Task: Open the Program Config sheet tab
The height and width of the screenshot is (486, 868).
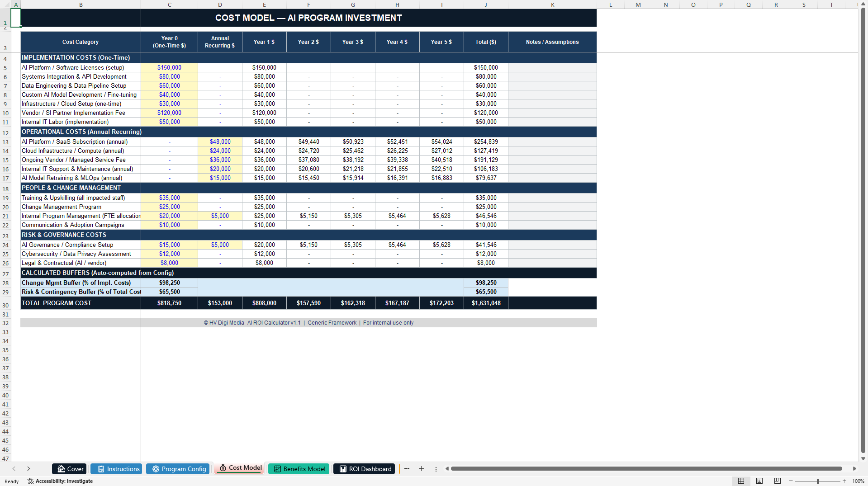Action: click(x=178, y=469)
